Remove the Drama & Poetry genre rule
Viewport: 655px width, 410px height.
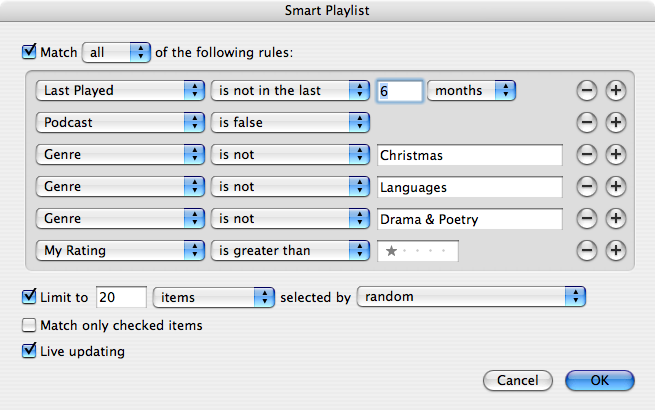586,219
